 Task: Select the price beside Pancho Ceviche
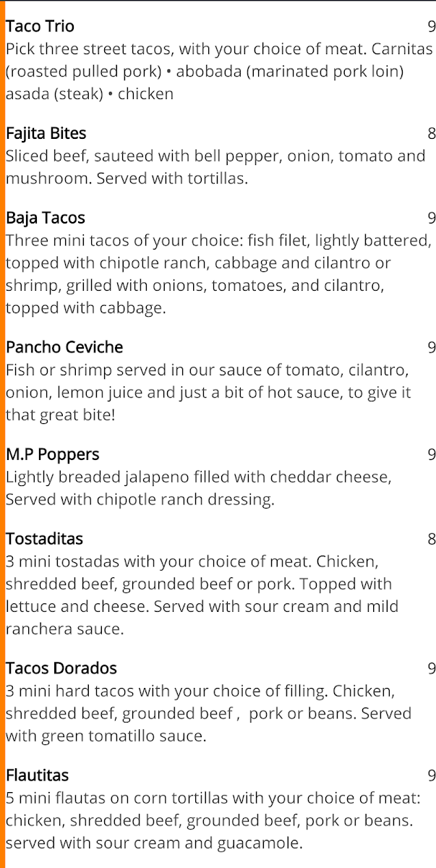[431, 347]
